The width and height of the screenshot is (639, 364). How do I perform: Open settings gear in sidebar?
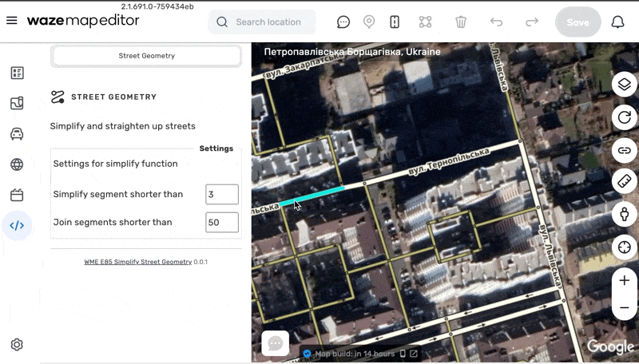click(17, 345)
